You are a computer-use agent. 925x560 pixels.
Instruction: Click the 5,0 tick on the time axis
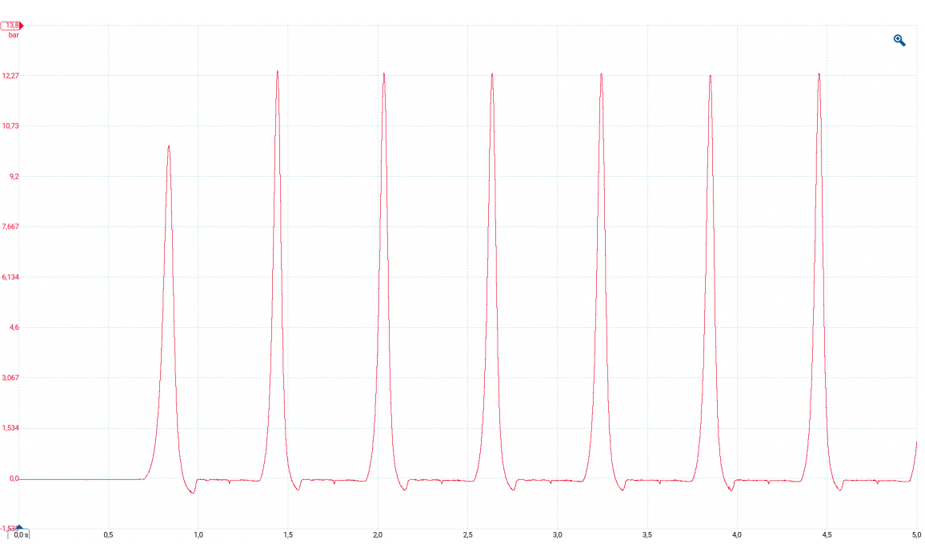coord(915,534)
